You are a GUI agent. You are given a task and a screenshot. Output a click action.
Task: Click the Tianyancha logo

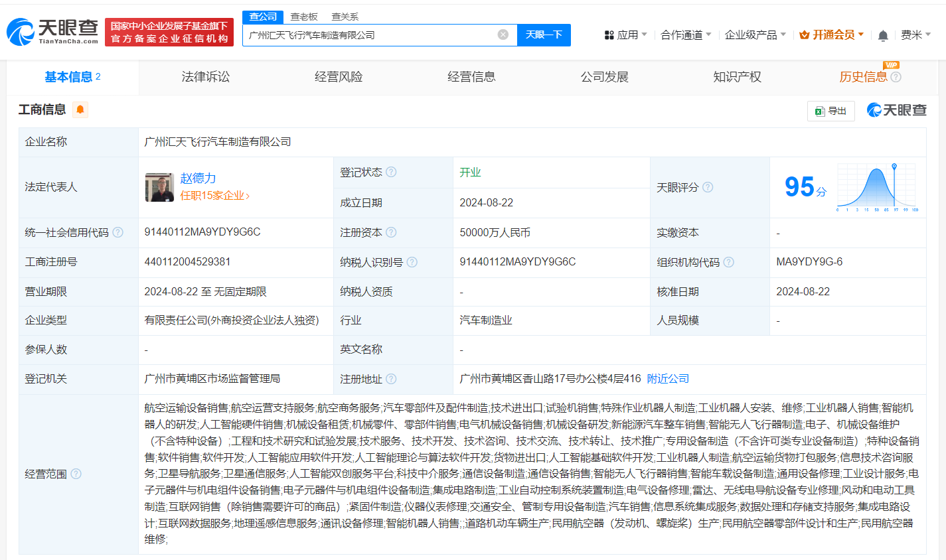[50, 30]
